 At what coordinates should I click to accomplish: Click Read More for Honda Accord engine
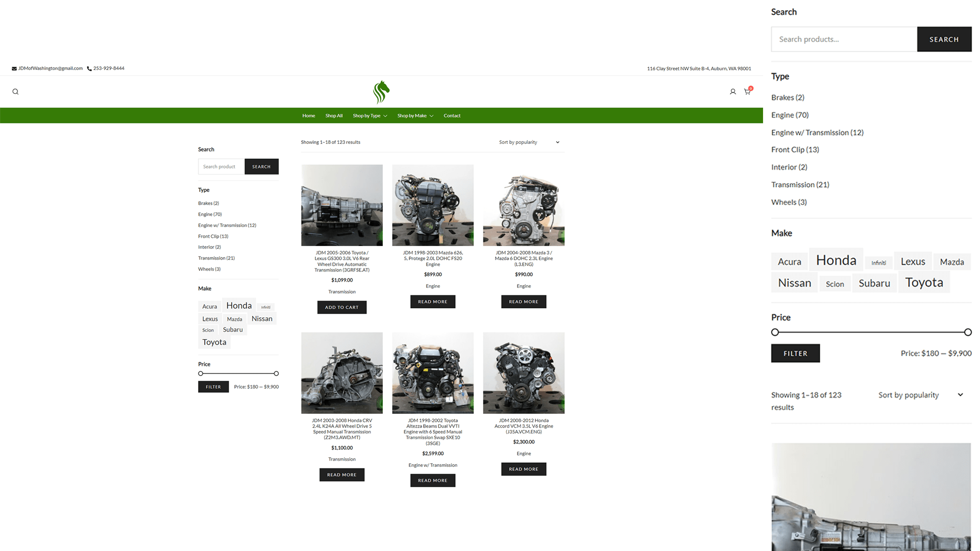tap(523, 469)
